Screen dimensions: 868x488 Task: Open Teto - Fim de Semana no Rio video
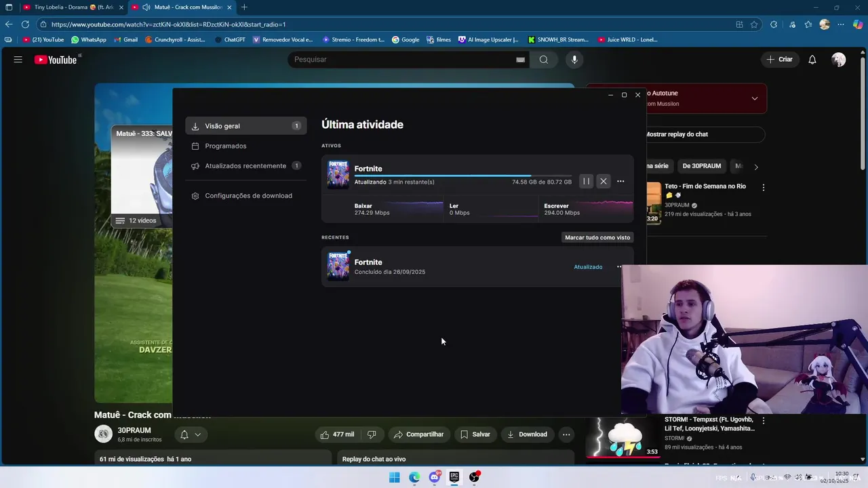tap(705, 186)
